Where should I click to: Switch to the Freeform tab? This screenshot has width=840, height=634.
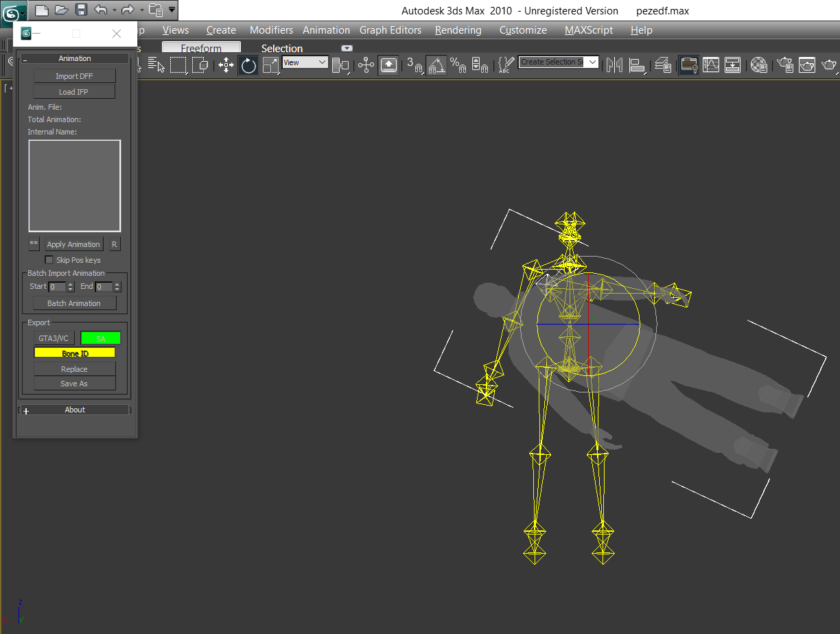pos(201,48)
